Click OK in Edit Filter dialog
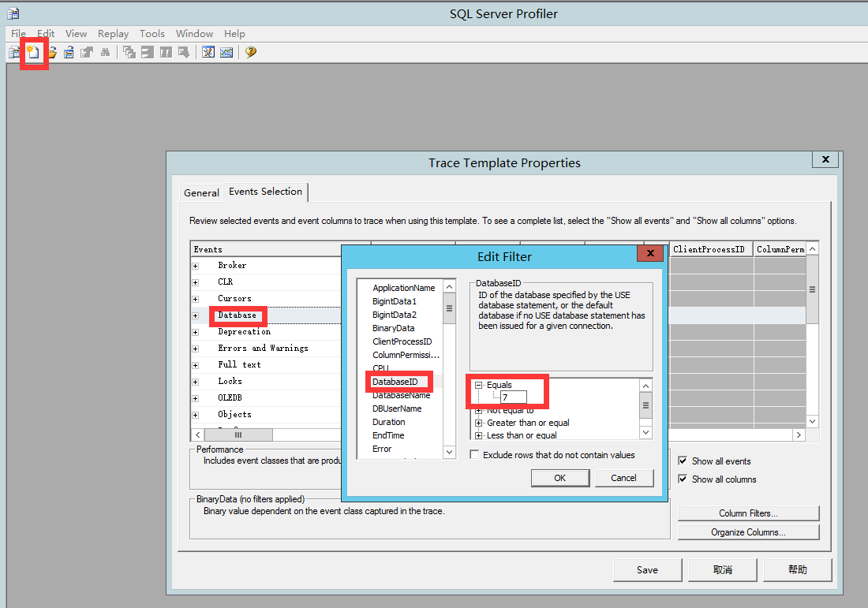868x608 pixels. (560, 478)
